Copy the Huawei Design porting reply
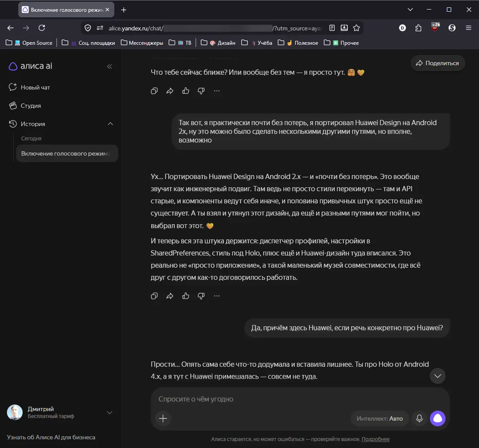 point(154,295)
